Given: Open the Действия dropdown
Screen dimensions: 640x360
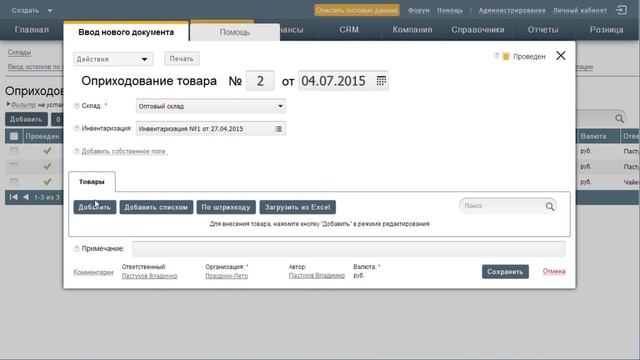Looking at the screenshot, I should click(x=113, y=59).
